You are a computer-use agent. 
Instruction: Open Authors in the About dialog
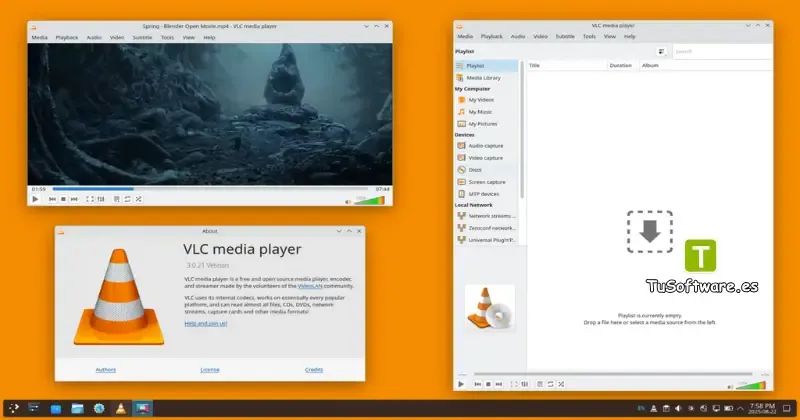coord(106,369)
